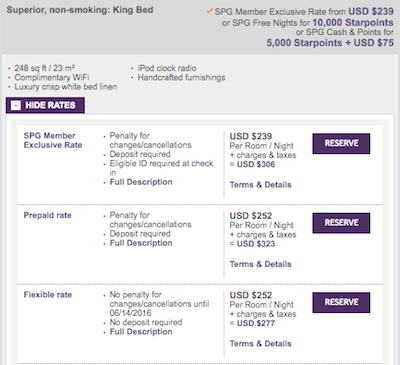The height and width of the screenshot is (365, 400).
Task: Click the Superior King Bed room title
Action: pos(80,10)
